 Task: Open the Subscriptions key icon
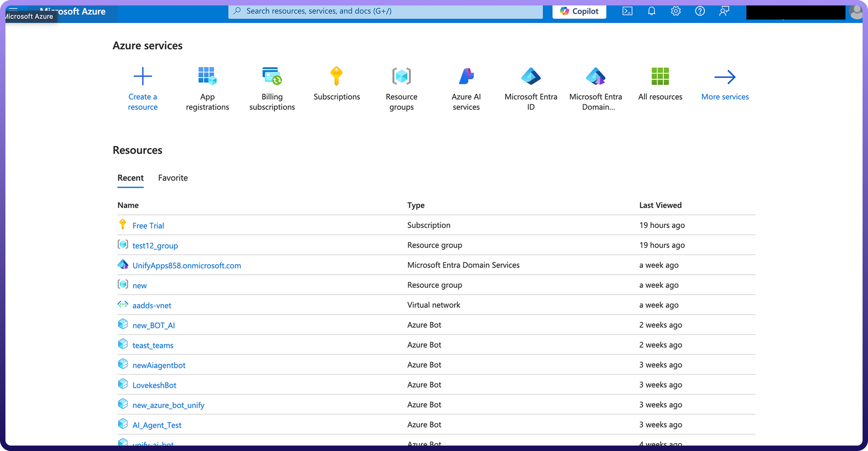point(336,76)
